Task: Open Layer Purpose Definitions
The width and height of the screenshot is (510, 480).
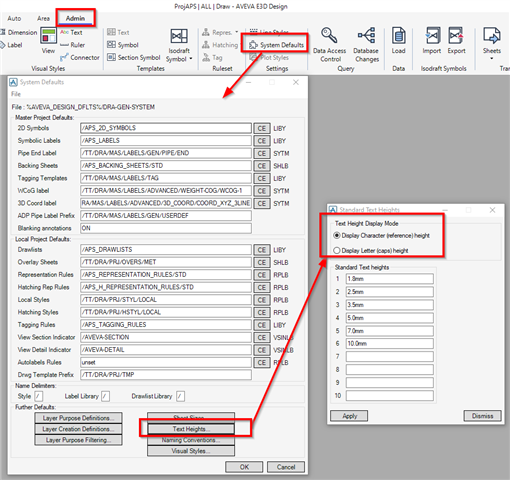Action: [x=78, y=418]
